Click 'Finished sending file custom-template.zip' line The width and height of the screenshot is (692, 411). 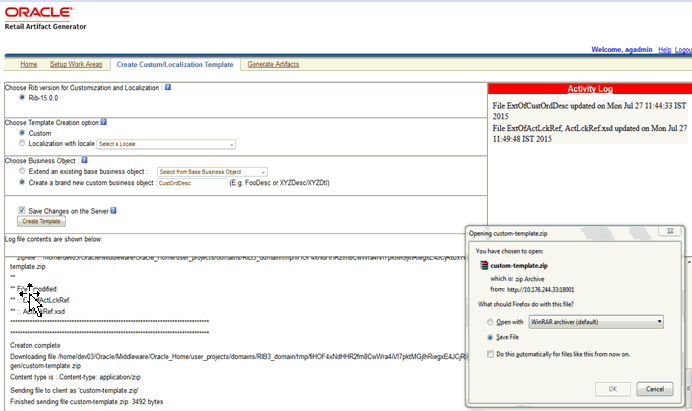coord(86,402)
